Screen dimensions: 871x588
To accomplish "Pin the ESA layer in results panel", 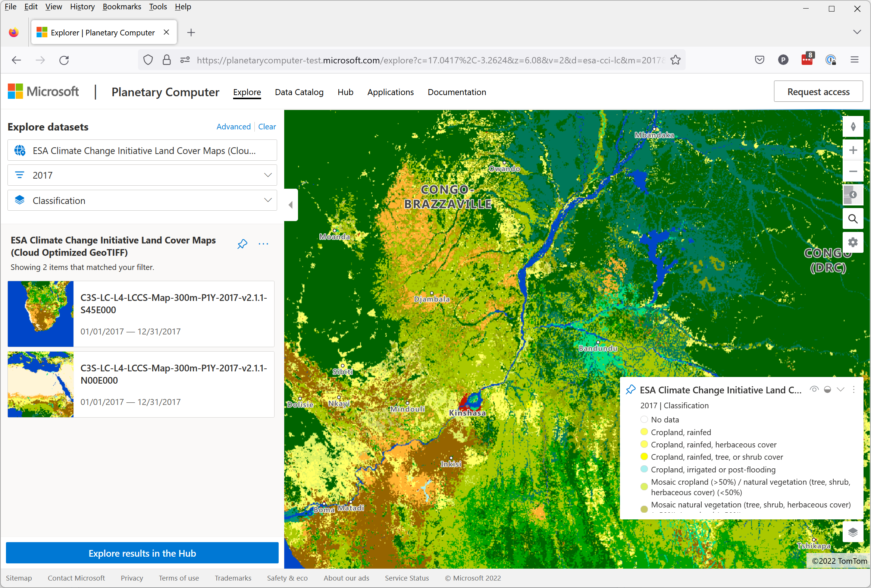I will tap(242, 244).
